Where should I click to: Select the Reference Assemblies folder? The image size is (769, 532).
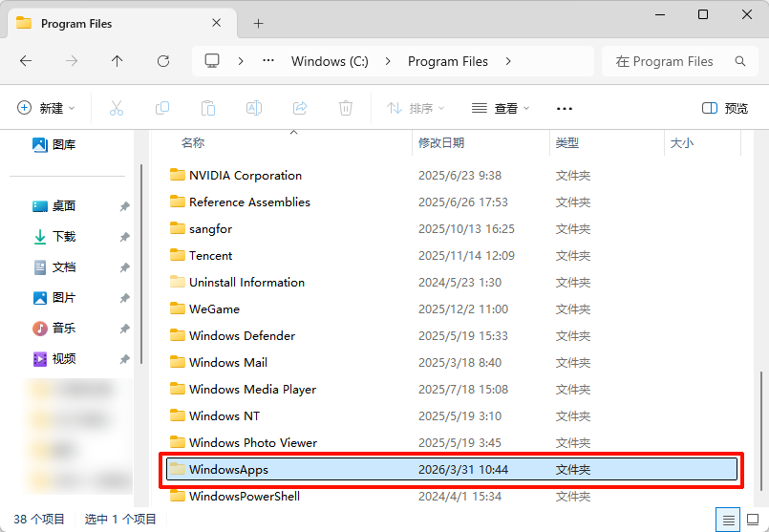(x=451, y=202)
